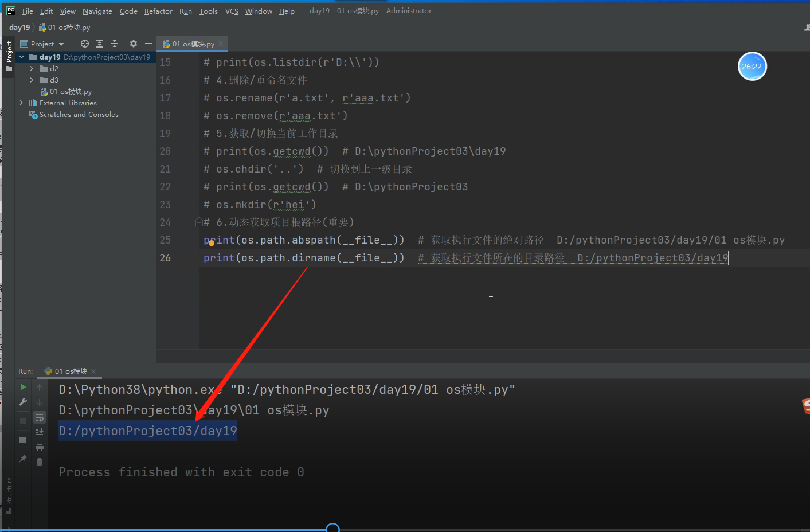Click 'Process finished with exit code 0'
The width and height of the screenshot is (810, 532).
point(181,472)
